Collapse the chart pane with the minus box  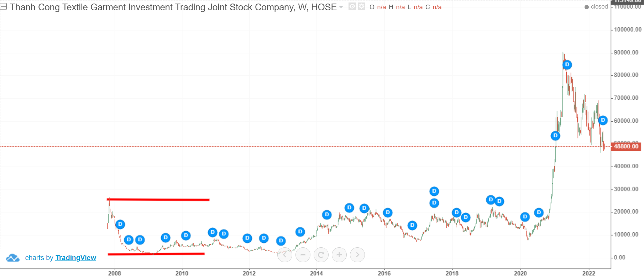4,7
